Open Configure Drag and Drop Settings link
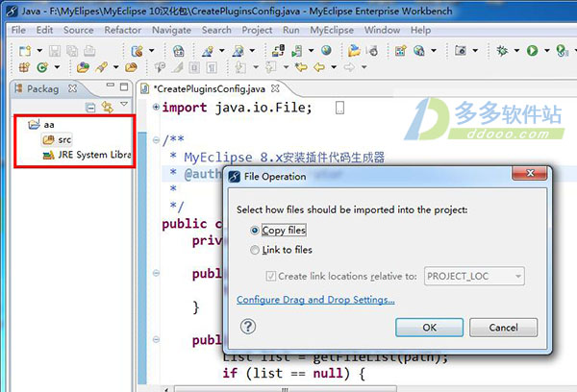Screen dimensions: 577x392 coord(315,300)
